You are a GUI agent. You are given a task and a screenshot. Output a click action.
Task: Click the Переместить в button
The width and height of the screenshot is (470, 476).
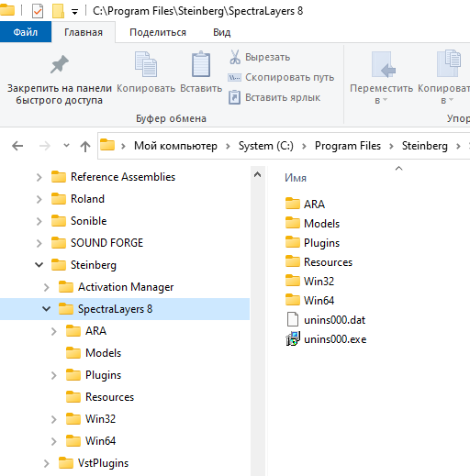(381, 78)
